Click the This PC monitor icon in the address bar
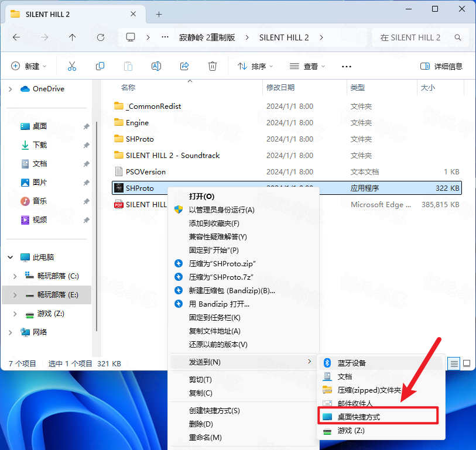 131,37
